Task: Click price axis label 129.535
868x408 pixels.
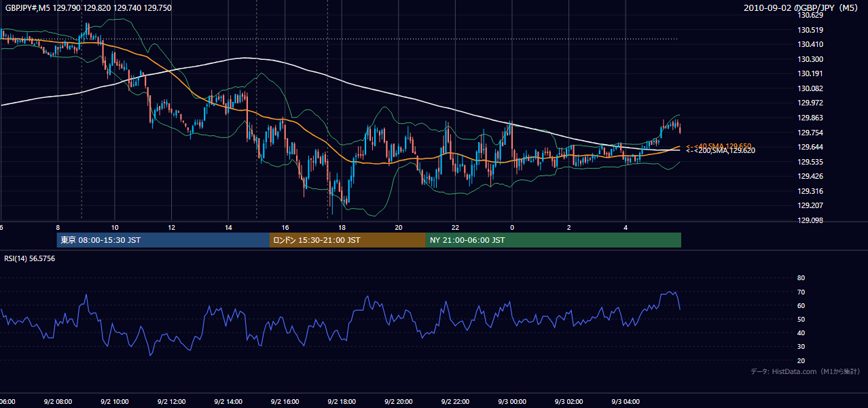Action: pyautogui.click(x=810, y=162)
